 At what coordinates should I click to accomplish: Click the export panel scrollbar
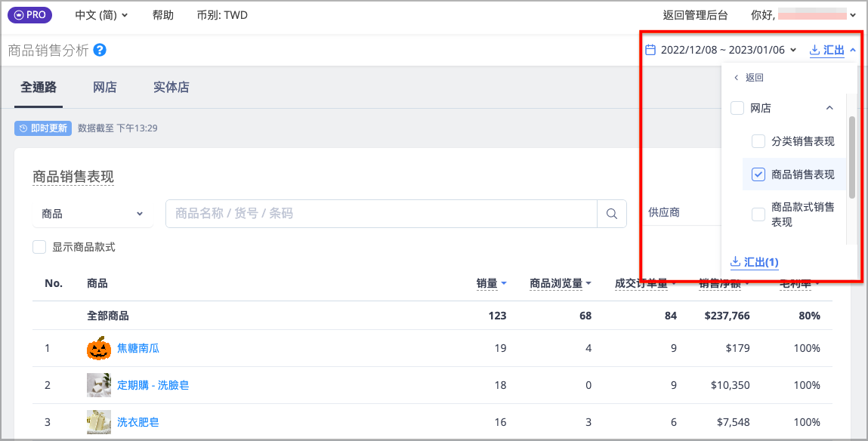coord(852,158)
